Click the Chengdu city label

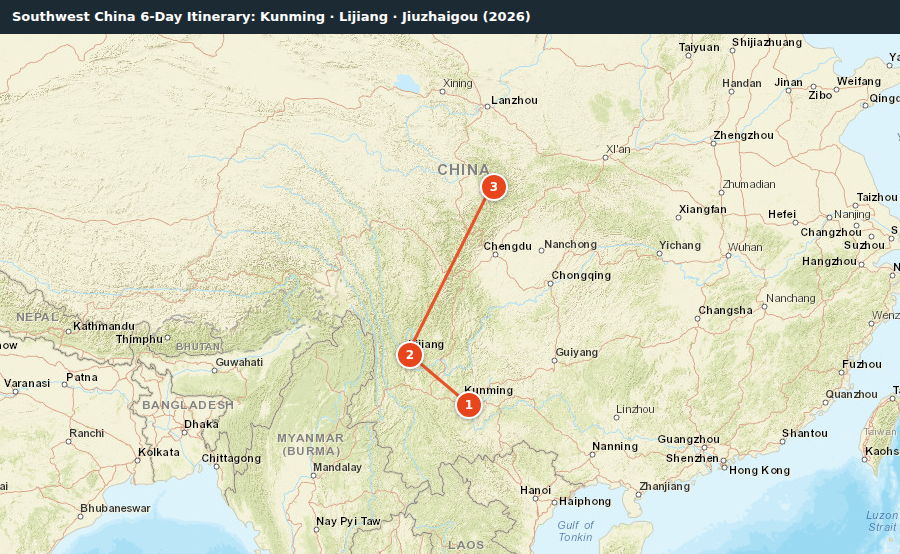coord(507,246)
